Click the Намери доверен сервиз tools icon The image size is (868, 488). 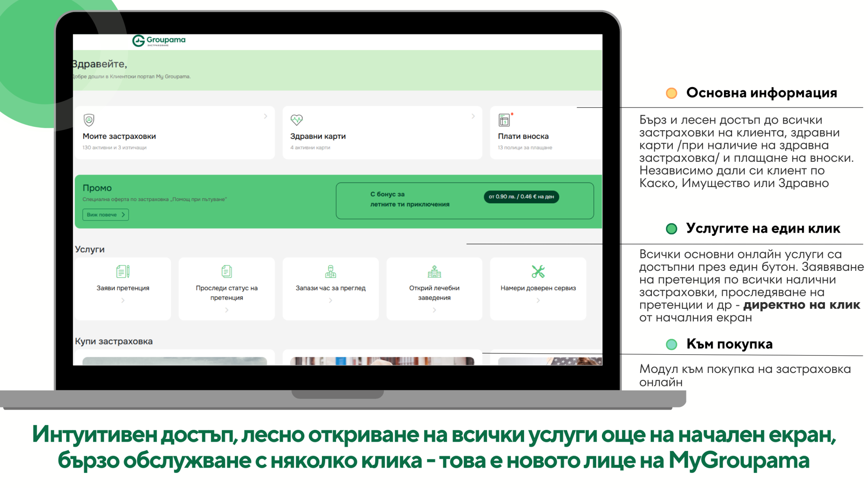(538, 271)
